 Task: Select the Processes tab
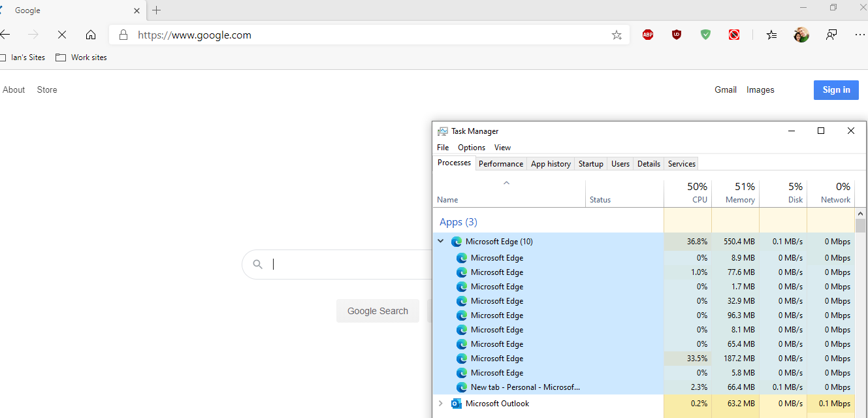[454, 163]
